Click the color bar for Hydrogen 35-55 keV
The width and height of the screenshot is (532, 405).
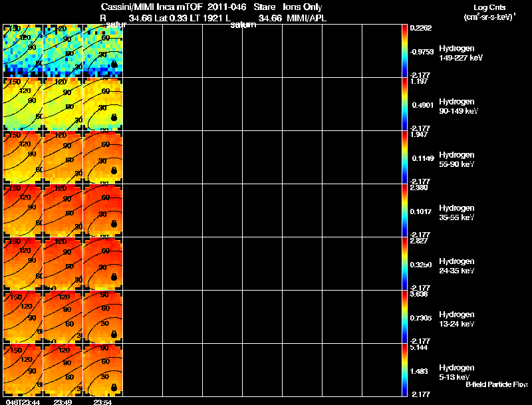pos(404,211)
